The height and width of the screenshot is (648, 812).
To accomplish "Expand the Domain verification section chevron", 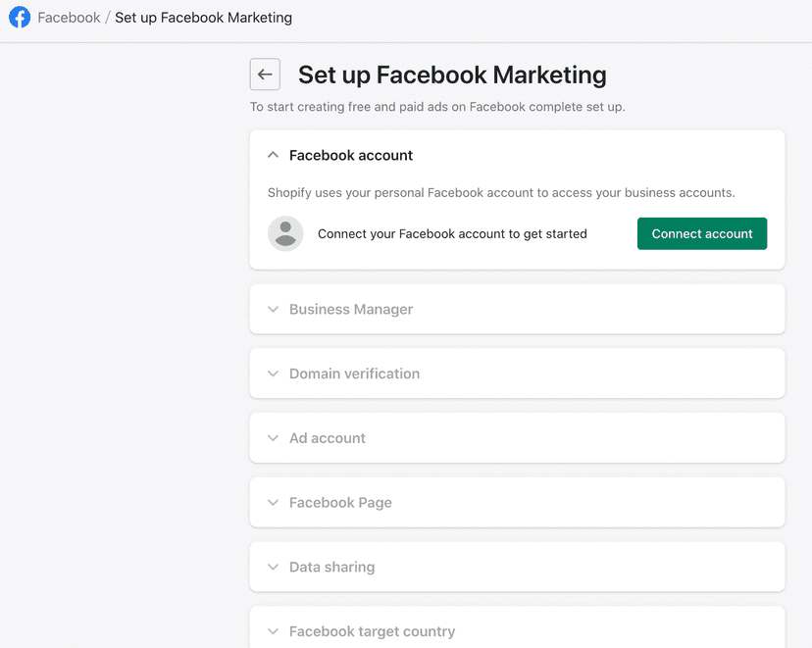I will tap(273, 374).
